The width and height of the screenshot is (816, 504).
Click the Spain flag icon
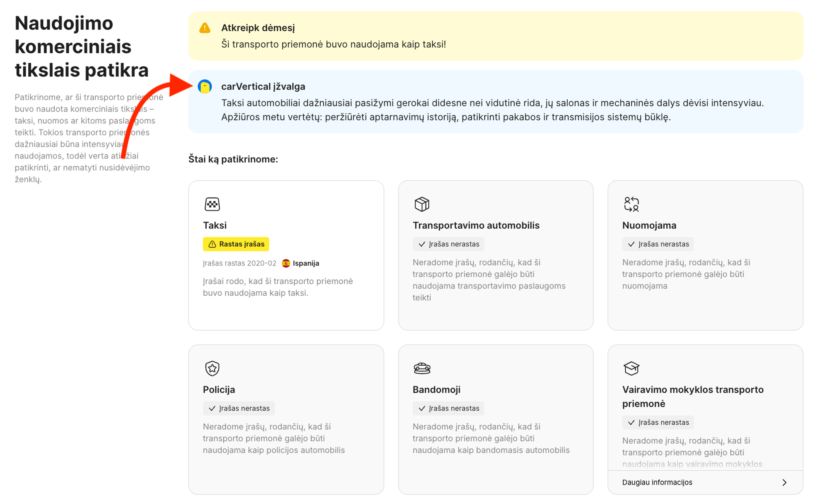point(286,263)
